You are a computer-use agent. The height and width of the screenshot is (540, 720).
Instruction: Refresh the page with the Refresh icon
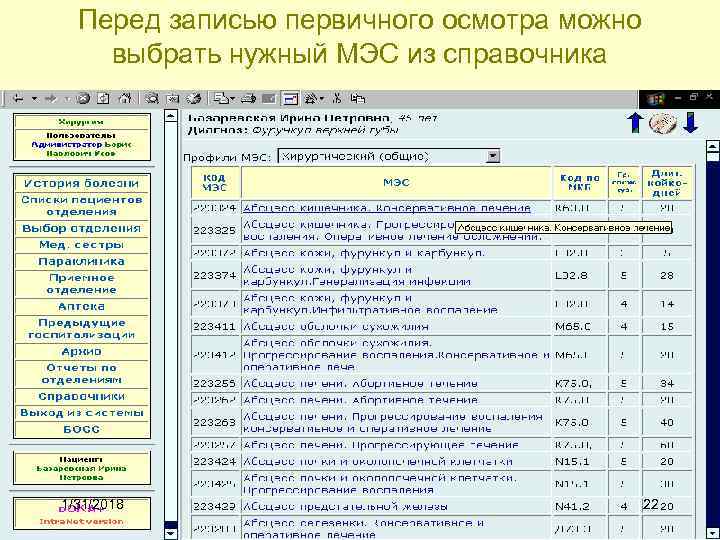(x=104, y=99)
